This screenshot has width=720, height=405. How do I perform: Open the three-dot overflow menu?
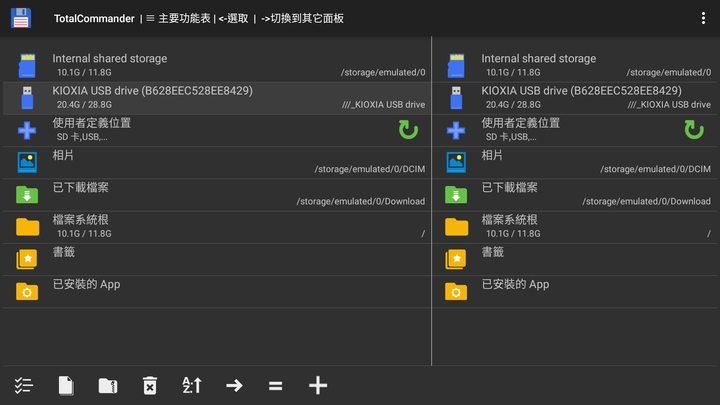[x=703, y=18]
